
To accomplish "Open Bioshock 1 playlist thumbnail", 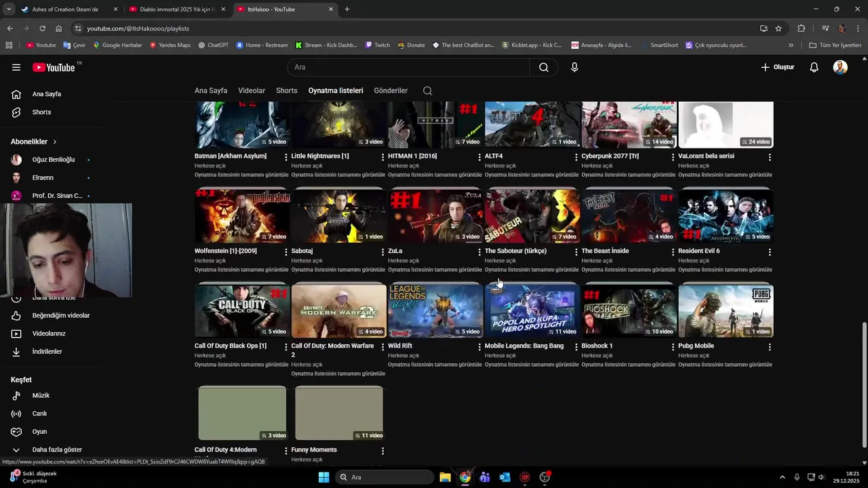I will [x=629, y=310].
